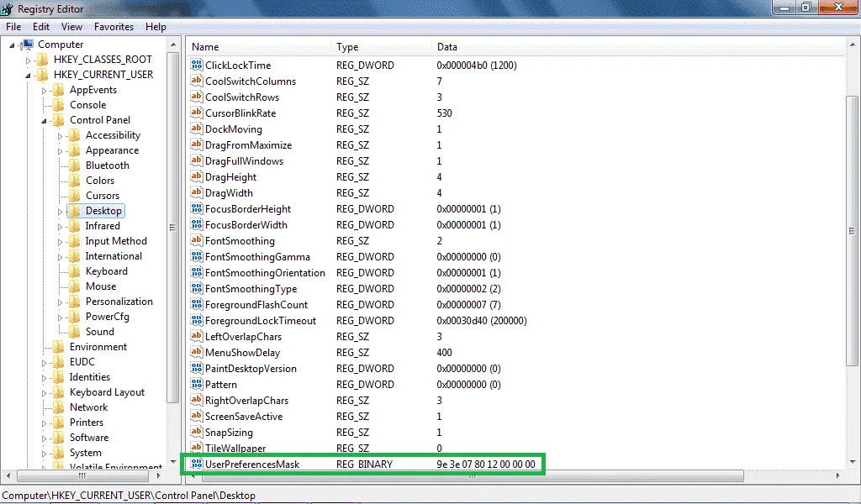This screenshot has width=861, height=504.
Task: Sort values by the Name column header
Action: click(x=259, y=47)
